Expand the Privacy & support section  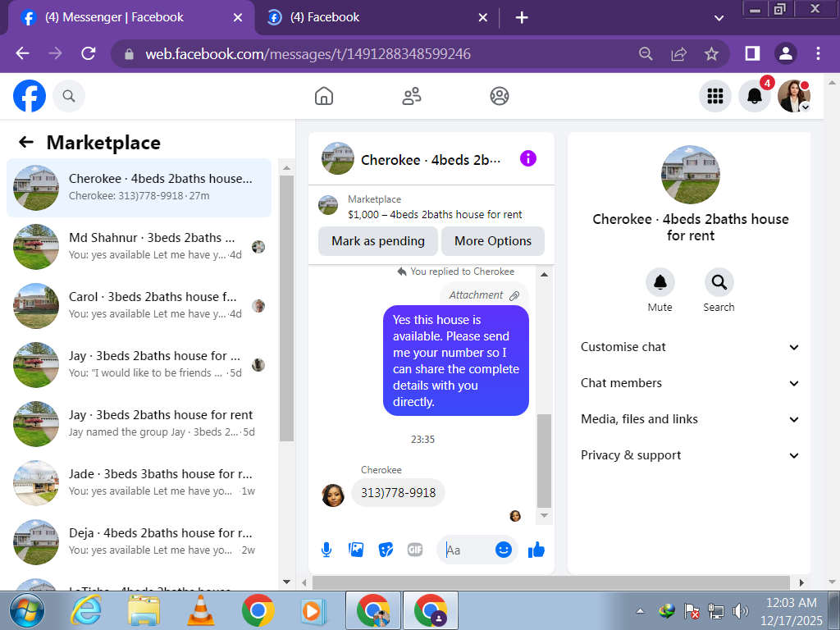690,455
